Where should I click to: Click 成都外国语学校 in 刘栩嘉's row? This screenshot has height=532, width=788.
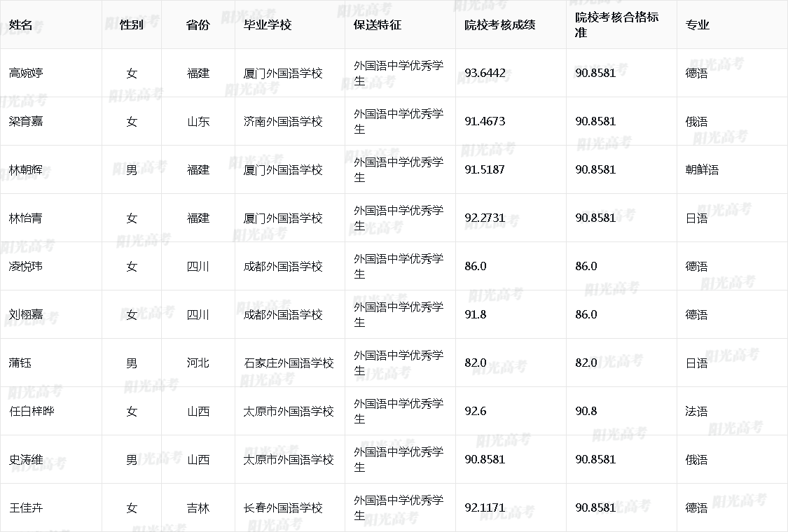tap(283, 314)
